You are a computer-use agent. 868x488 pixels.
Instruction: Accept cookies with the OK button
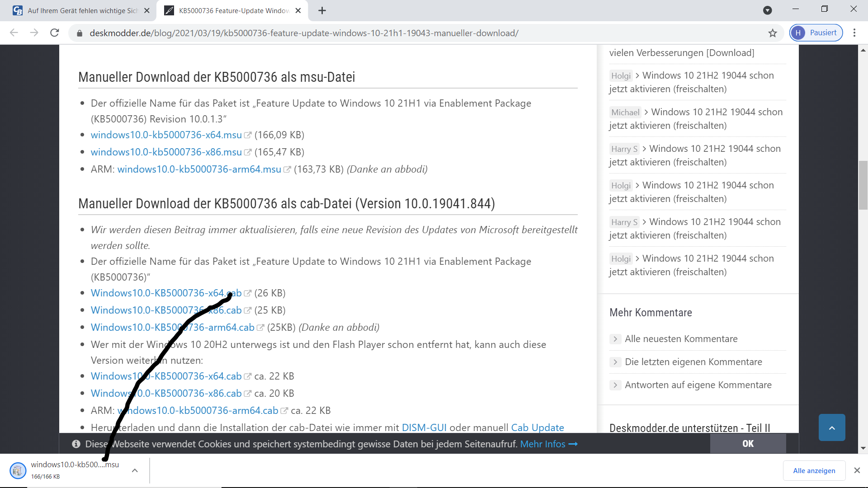point(748,444)
